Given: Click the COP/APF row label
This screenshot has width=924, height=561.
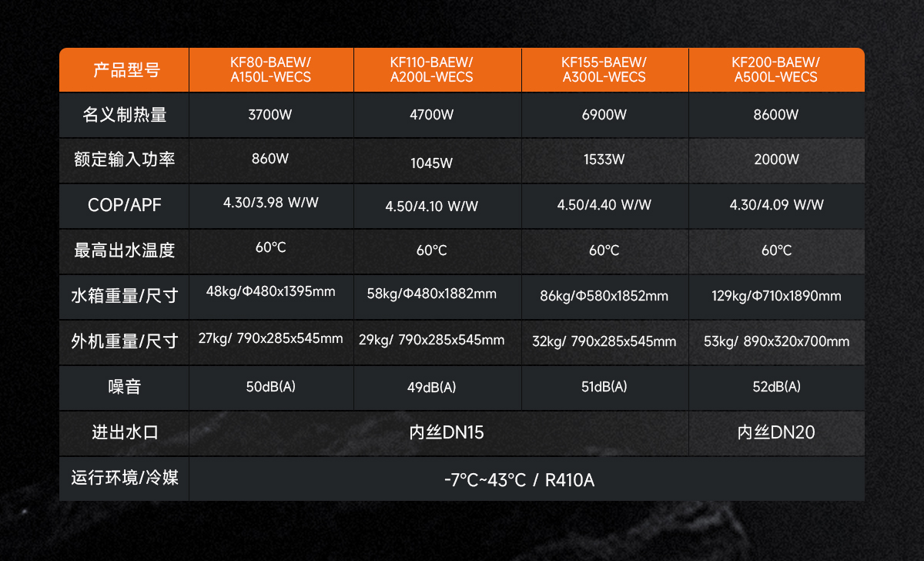Looking at the screenshot, I should 125,206.
